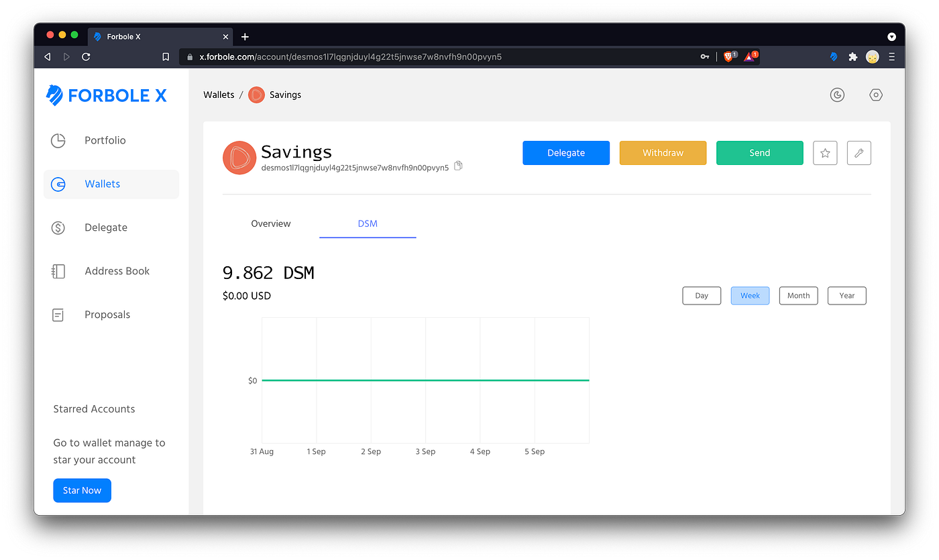Star the Savings account

[x=825, y=152]
